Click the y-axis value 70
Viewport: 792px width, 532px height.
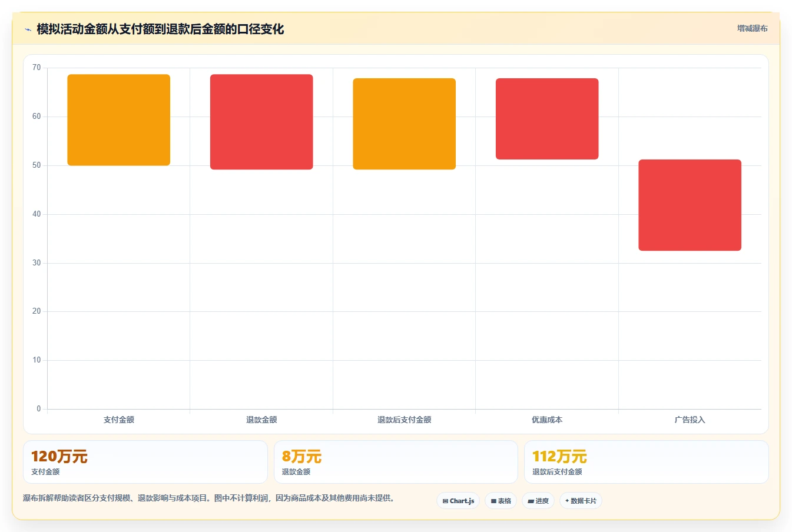[37, 68]
